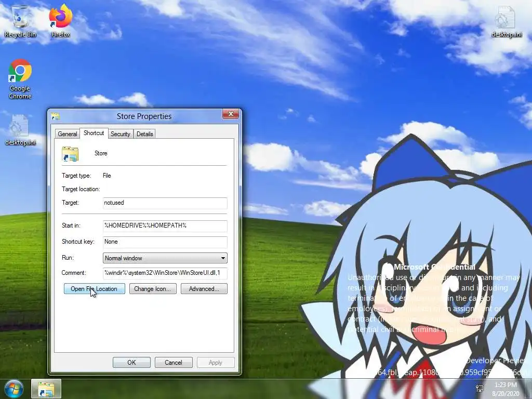
Task: Open the Recycle Bin desktop icon
Action: (x=20, y=21)
